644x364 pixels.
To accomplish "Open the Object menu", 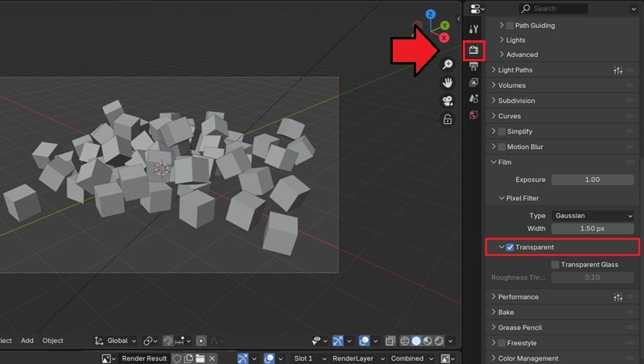I will [x=52, y=341].
